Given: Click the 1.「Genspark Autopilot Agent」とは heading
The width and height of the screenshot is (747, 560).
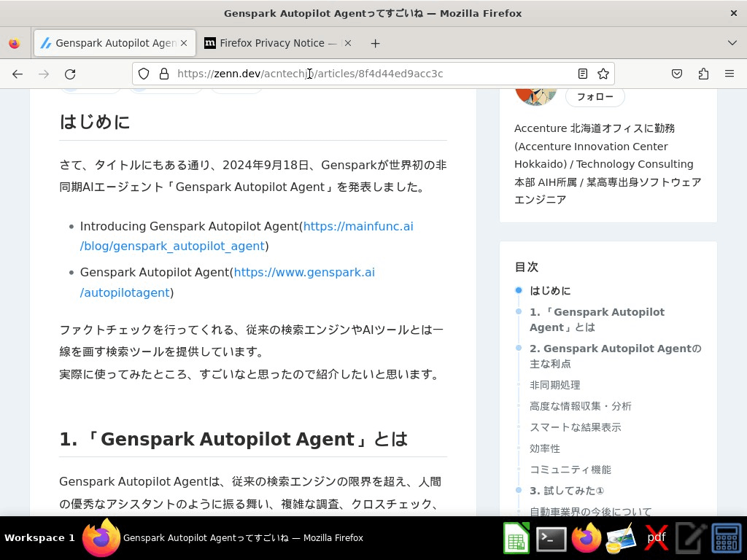Looking at the screenshot, I should 233,439.
